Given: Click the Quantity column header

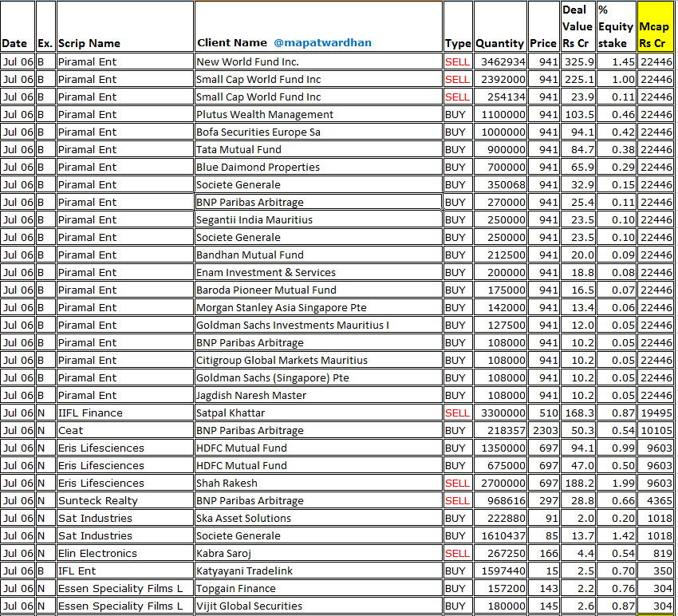Looking at the screenshot, I should 500,26.
